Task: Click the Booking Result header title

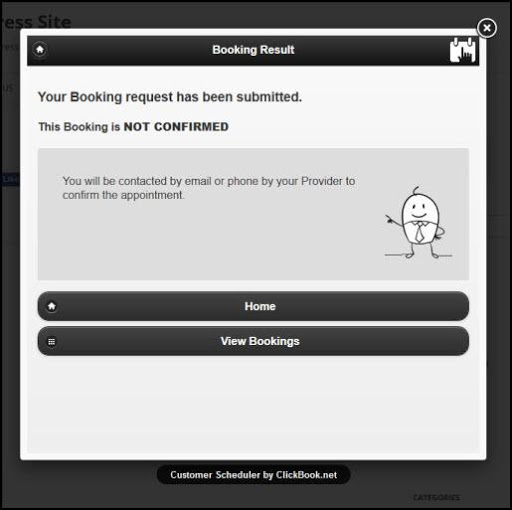Action: pos(253,50)
